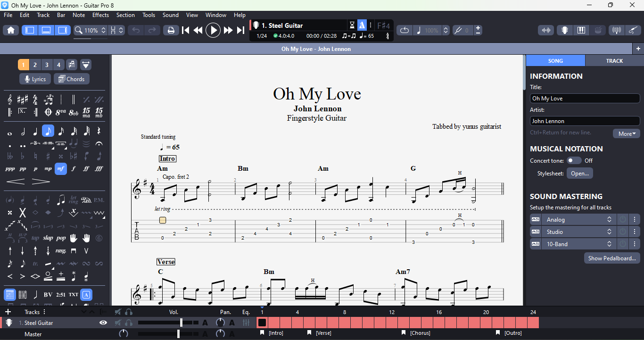This screenshot has width=644, height=340.
Task: Toggle Steel Guitar track visibility
Action: (x=103, y=323)
